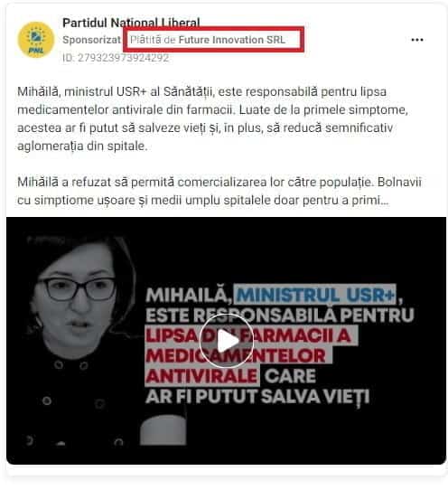Image resolution: width=448 pixels, height=490 pixels.
Task: Click the Plătită de disclaimer text
Action: coord(153,40)
